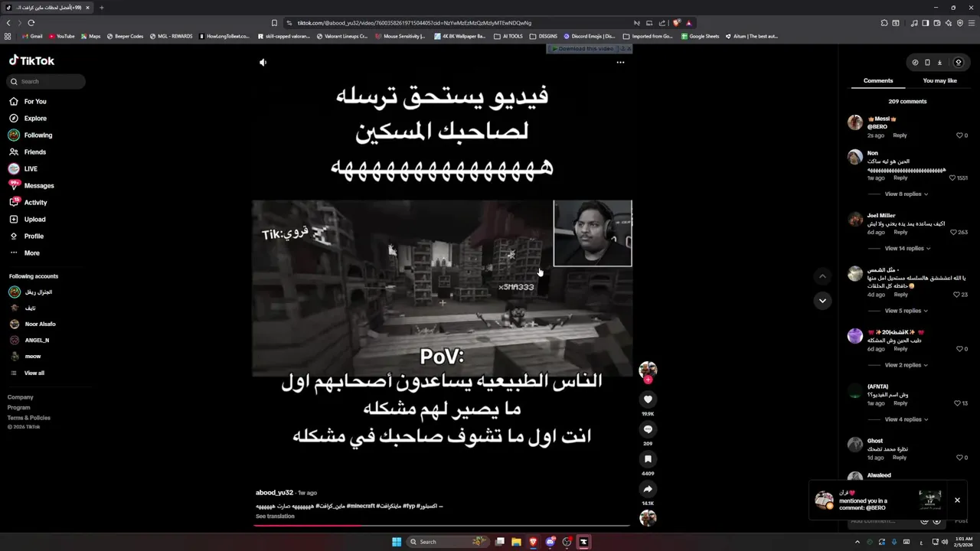Click the phone icon in top-right pill
This screenshot has width=980, height=551.
pyautogui.click(x=927, y=63)
